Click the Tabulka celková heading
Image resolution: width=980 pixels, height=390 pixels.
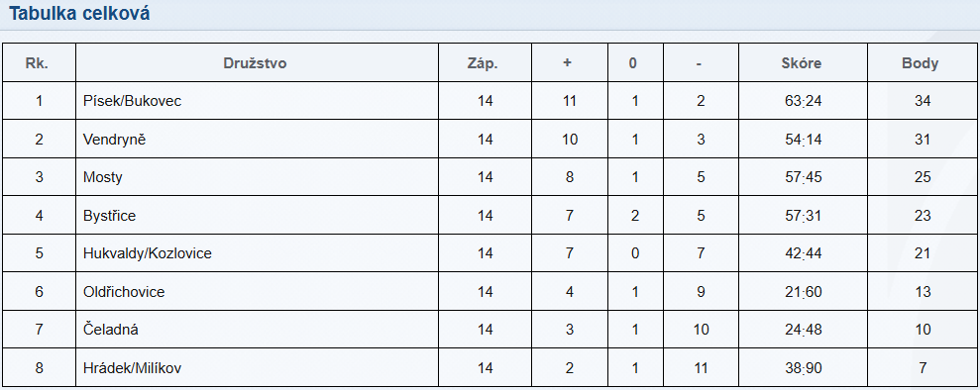79,13
